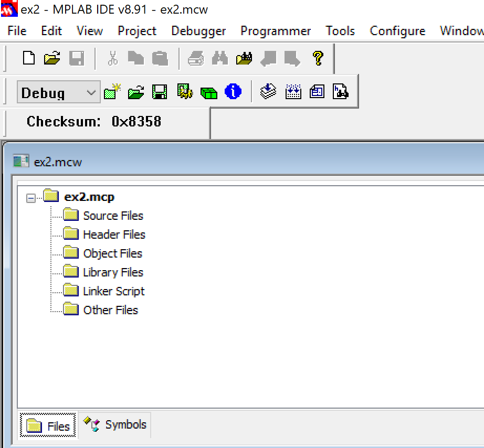Click the ex2.mcw window title bar icon

(x=21, y=162)
